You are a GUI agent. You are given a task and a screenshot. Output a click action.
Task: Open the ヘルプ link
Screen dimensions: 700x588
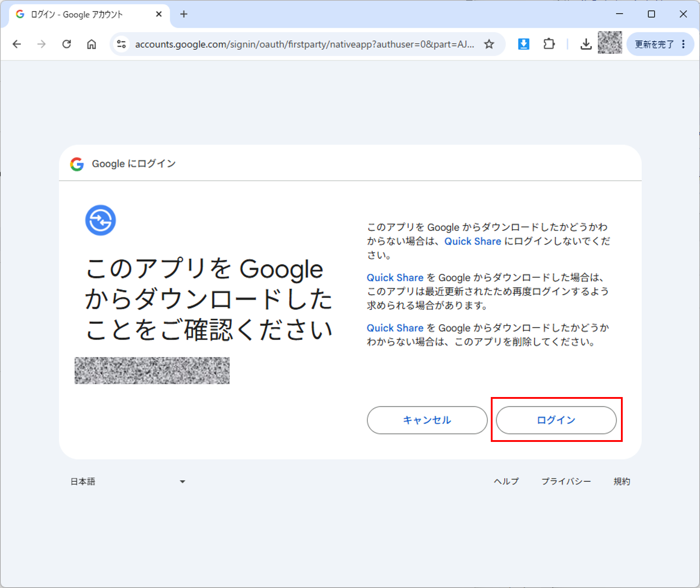click(x=506, y=481)
